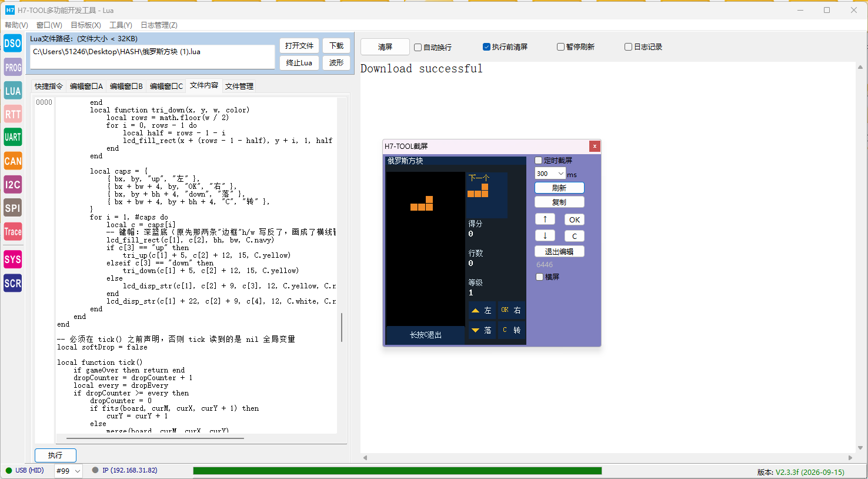Open the 窗口(W) menu
The image size is (868, 479).
point(49,25)
